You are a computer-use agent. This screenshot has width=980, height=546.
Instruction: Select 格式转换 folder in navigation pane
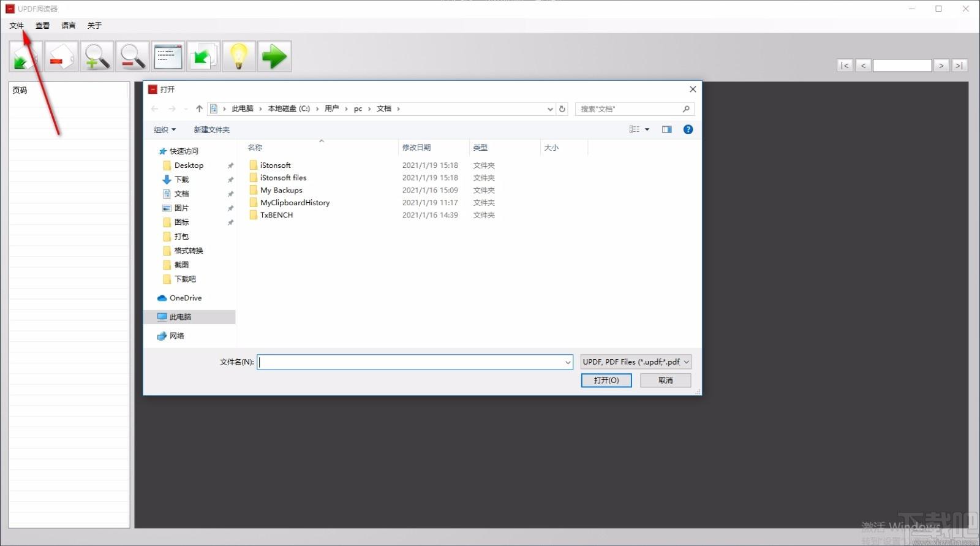click(189, 251)
